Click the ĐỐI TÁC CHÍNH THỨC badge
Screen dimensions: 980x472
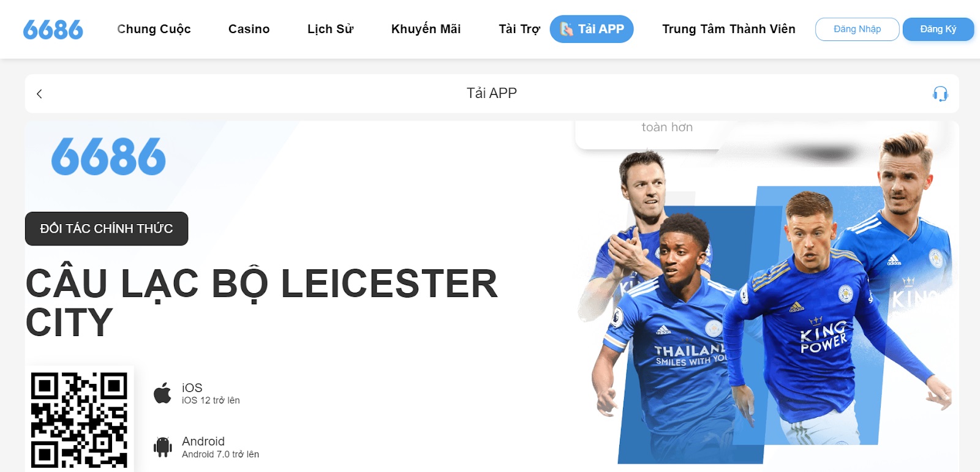tap(107, 228)
